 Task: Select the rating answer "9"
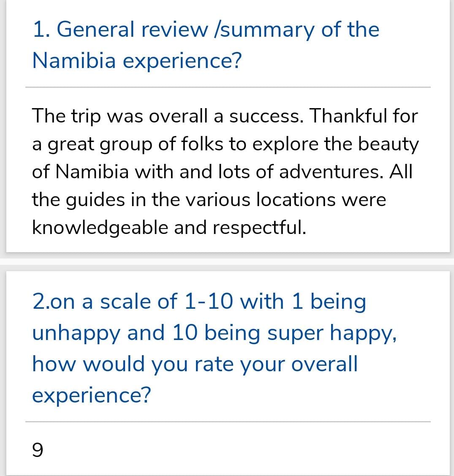[38, 450]
